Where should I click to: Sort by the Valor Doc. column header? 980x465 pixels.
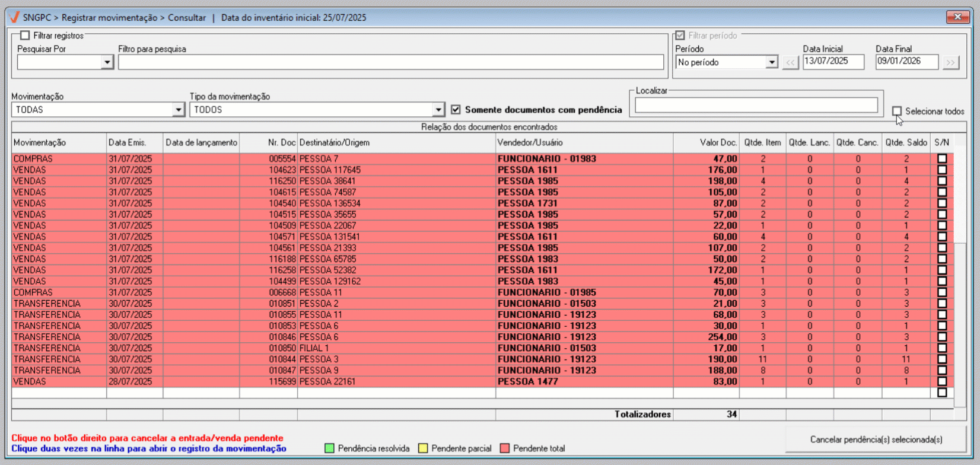click(x=707, y=142)
